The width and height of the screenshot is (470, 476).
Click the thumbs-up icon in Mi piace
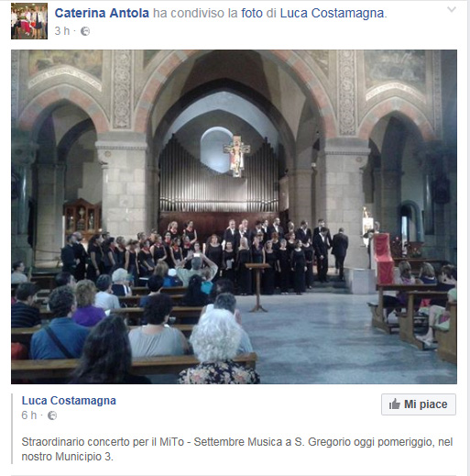coord(395,404)
